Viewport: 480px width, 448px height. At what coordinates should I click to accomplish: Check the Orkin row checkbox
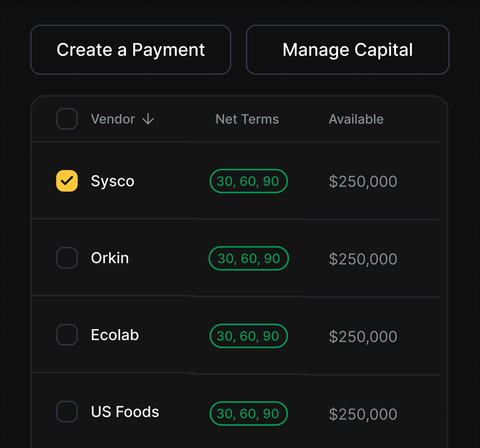67,258
